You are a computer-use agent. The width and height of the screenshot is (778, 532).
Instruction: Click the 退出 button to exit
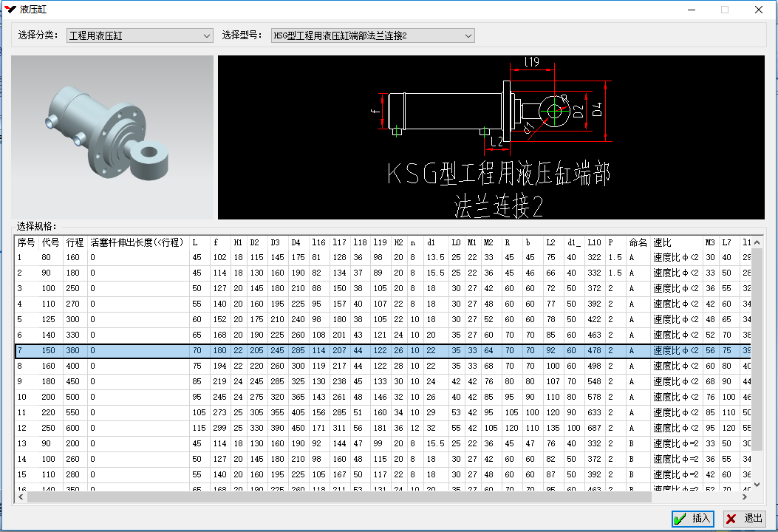[x=744, y=519]
